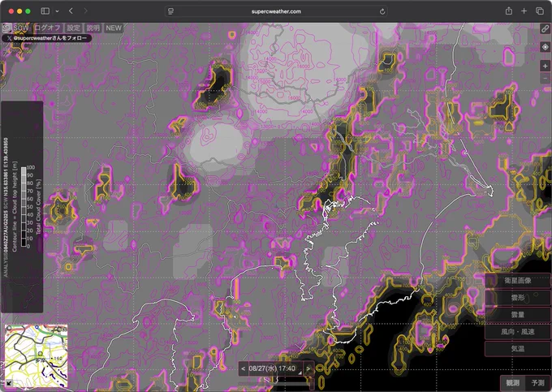The image size is (552, 392).
Task: Click the legend analysis info panel
Action: pos(22,207)
